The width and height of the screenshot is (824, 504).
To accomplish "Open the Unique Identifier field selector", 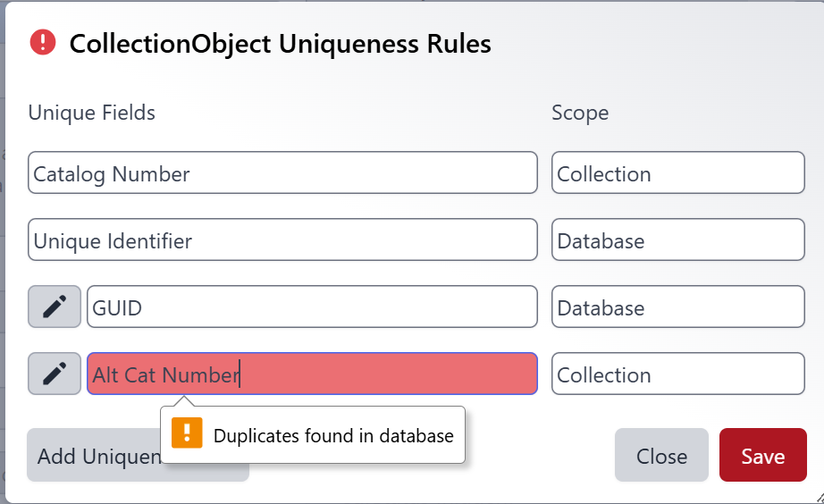I will (x=282, y=240).
